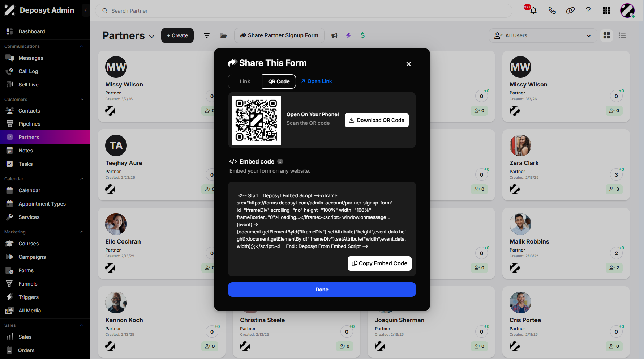
Task: Click Share Partner Signup Form button
Action: point(279,35)
